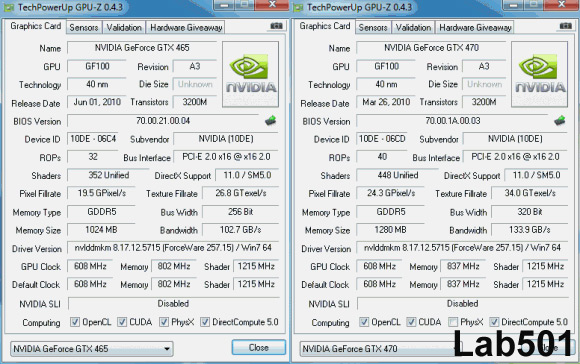The image size is (580, 364).
Task: Click Shaders value 352 Unified
Action: point(108,175)
